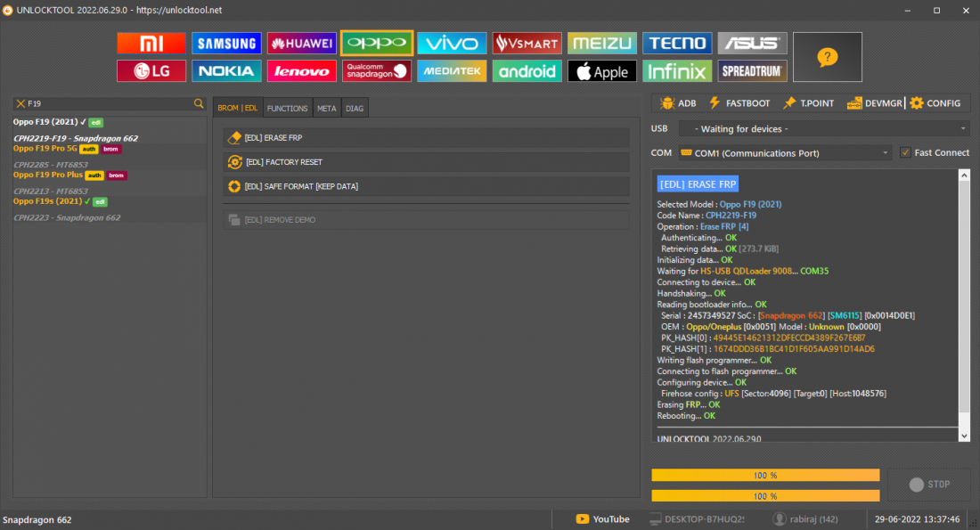This screenshot has width=980, height=530.
Task: Open the generic Android section
Action: [527, 70]
